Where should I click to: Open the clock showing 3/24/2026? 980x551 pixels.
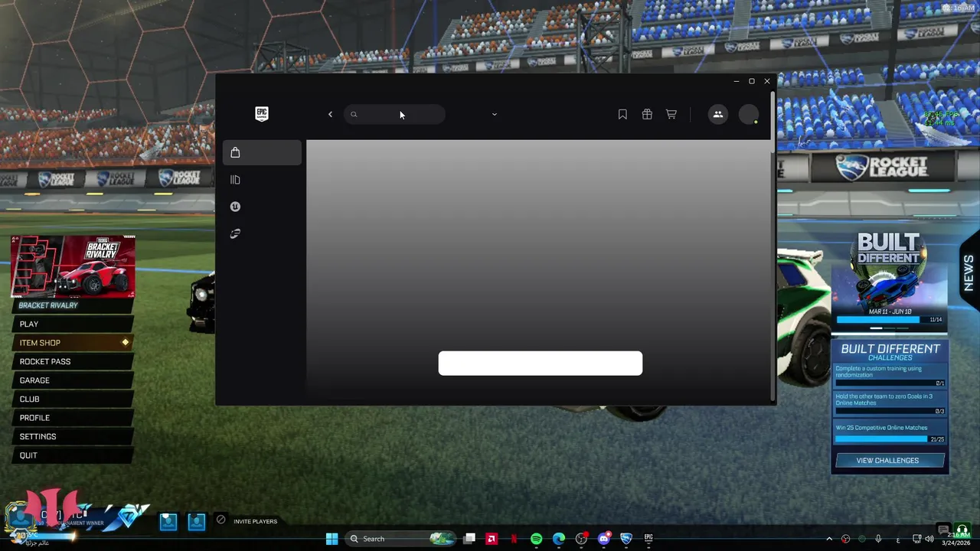tap(958, 539)
